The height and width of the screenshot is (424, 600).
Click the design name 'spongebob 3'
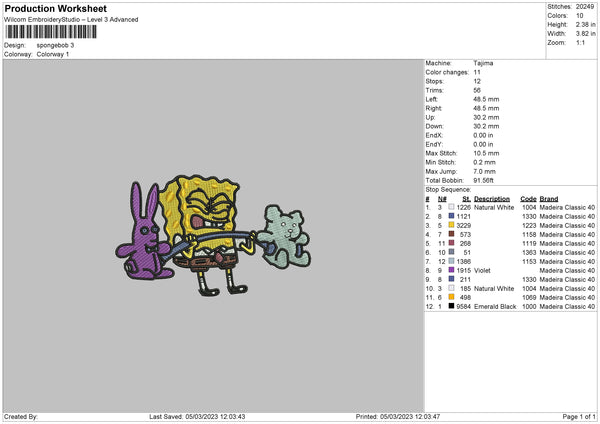pos(55,45)
